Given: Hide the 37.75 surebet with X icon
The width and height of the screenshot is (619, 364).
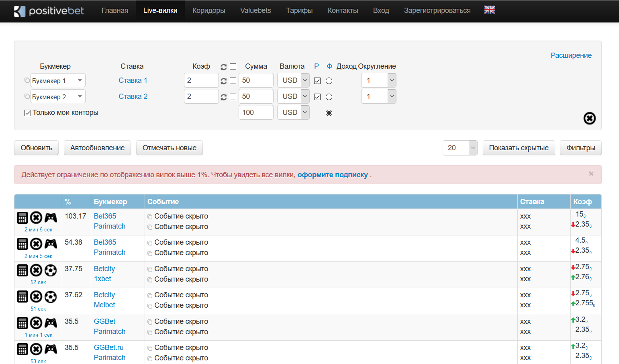Looking at the screenshot, I should pos(36,270).
